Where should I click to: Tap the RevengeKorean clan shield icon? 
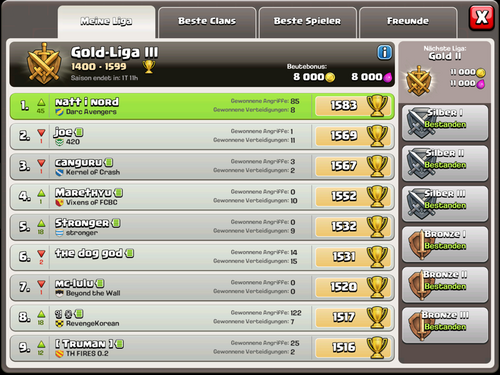coord(59,323)
